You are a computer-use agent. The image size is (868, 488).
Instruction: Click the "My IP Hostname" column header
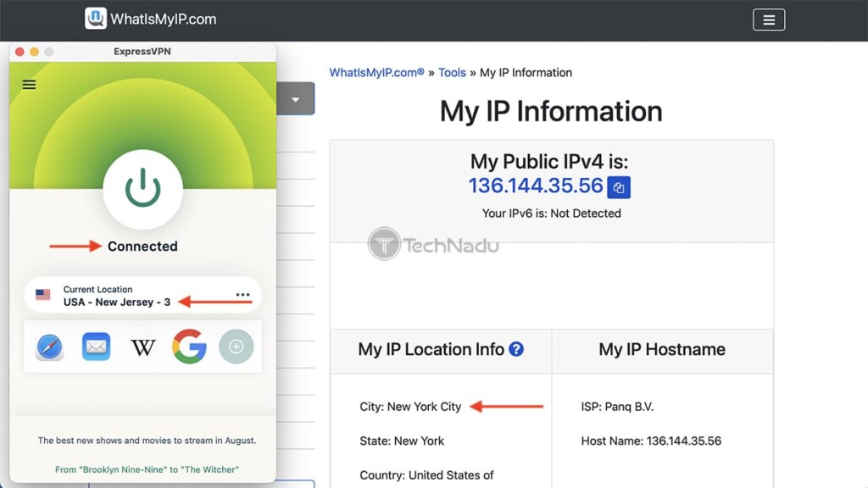click(662, 349)
